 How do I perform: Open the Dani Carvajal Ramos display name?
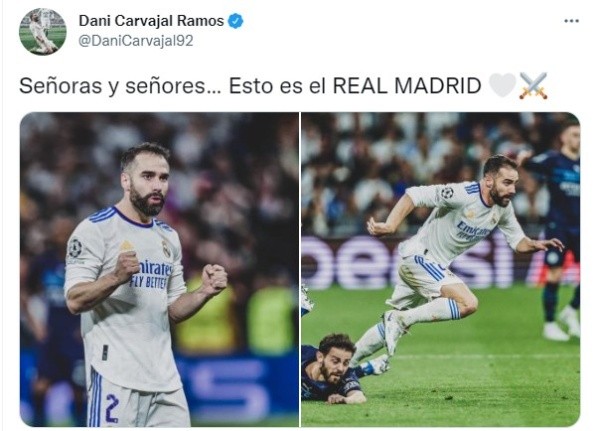(x=151, y=21)
